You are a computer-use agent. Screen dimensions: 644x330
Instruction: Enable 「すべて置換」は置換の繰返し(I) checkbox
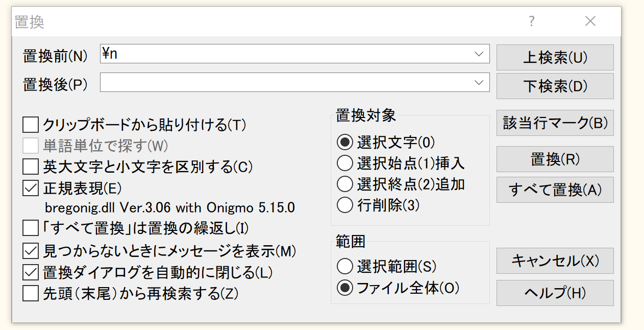click(31, 227)
